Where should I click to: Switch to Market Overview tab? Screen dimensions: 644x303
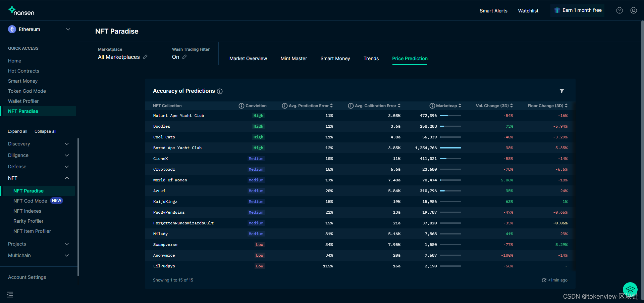(x=248, y=58)
